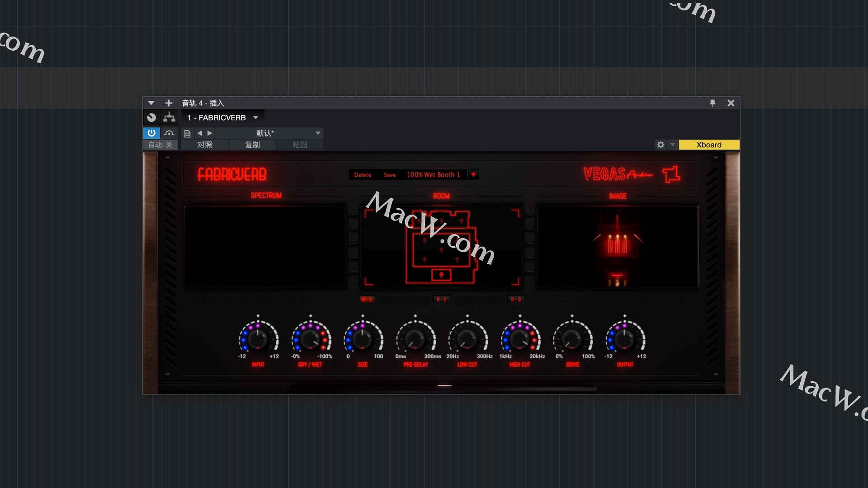
Task: Open the gear settings icon
Action: tap(661, 145)
